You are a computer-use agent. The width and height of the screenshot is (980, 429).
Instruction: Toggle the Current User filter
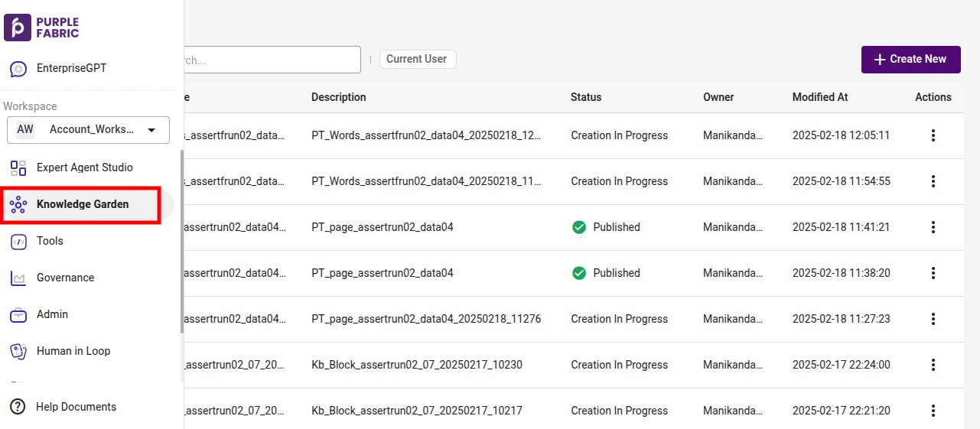pyautogui.click(x=418, y=59)
